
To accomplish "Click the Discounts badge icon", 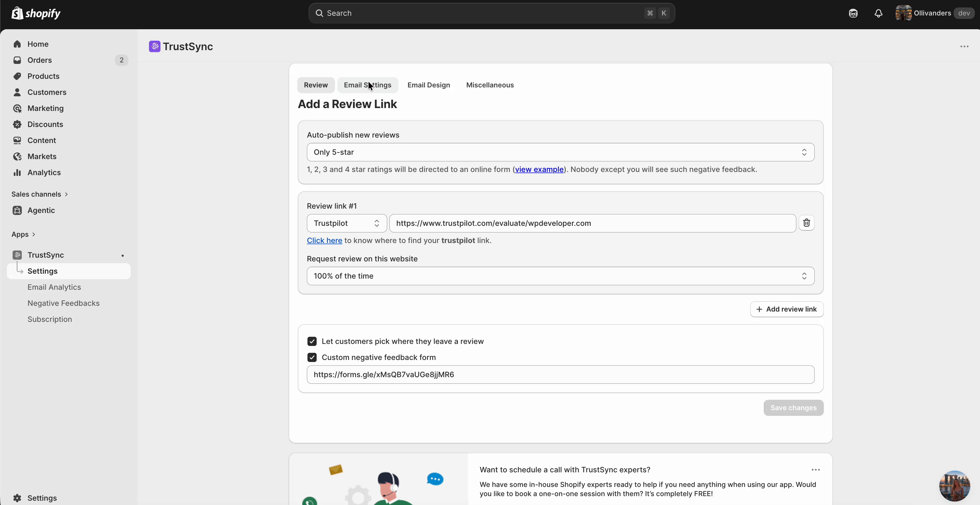I will pyautogui.click(x=17, y=124).
